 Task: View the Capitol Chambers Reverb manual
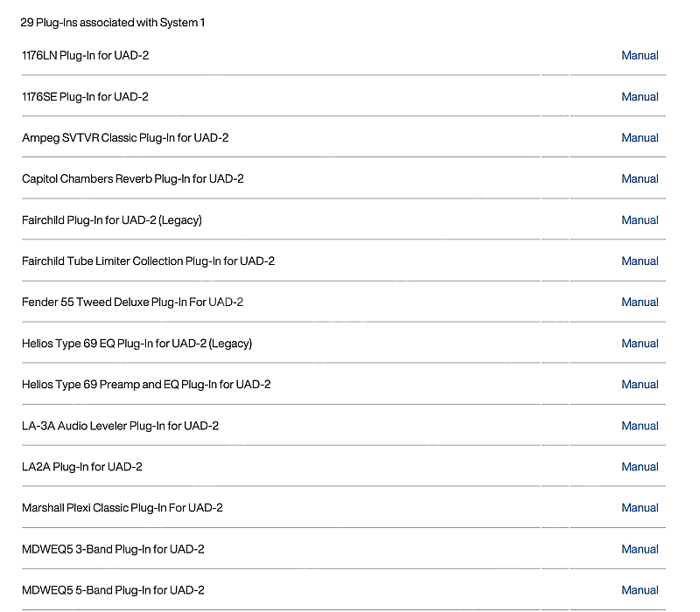click(x=640, y=179)
